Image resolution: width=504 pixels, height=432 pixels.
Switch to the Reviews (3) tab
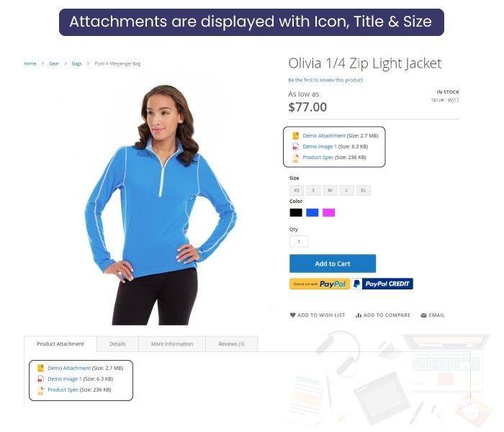[231, 344]
